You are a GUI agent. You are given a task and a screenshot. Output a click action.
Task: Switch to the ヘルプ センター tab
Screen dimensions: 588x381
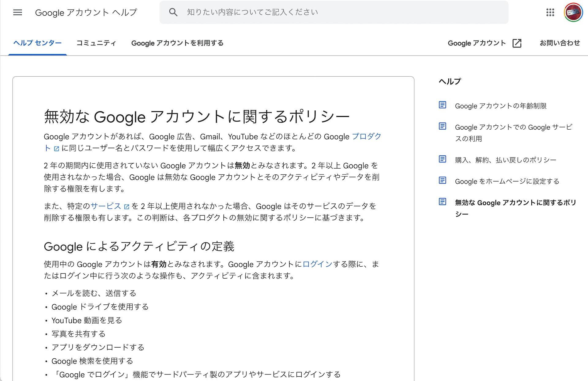click(37, 43)
